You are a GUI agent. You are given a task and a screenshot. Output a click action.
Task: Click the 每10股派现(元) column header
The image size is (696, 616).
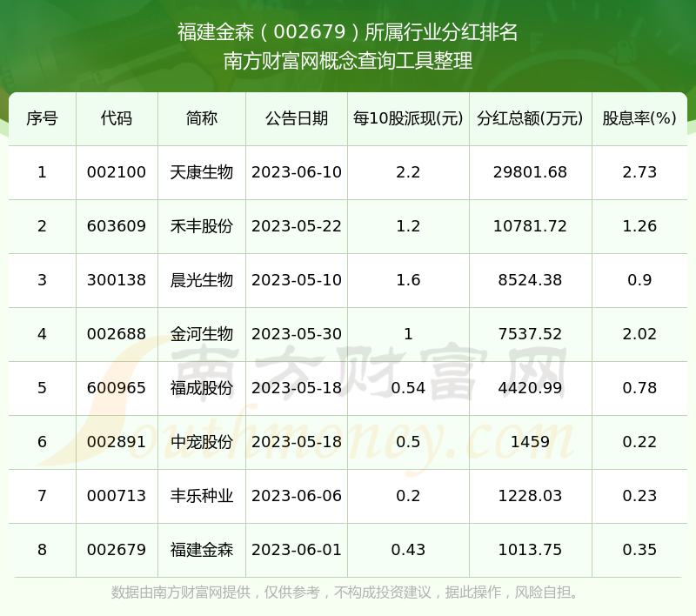click(408, 118)
